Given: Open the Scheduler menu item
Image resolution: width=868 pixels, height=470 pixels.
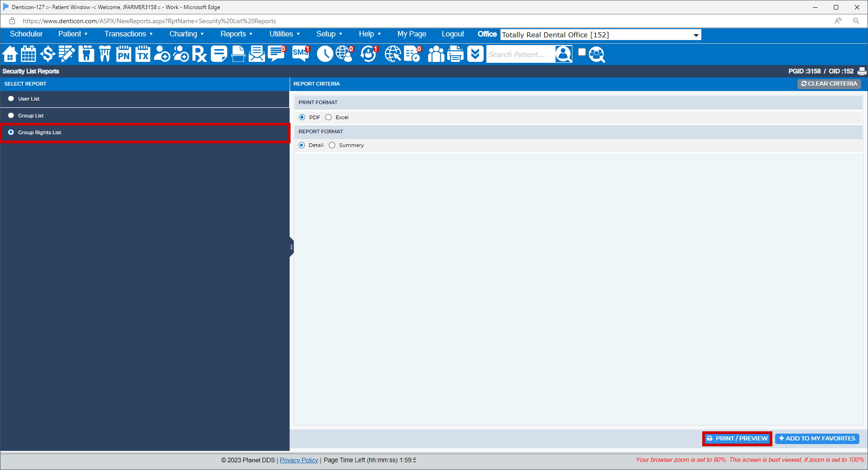Looking at the screenshot, I should [26, 34].
